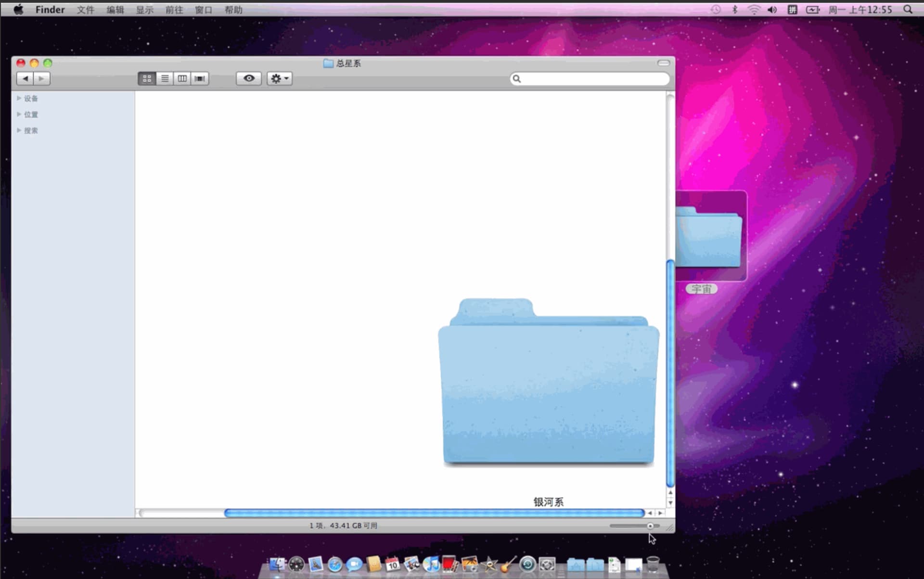
Task: Click the icon size slider knob
Action: pos(650,526)
